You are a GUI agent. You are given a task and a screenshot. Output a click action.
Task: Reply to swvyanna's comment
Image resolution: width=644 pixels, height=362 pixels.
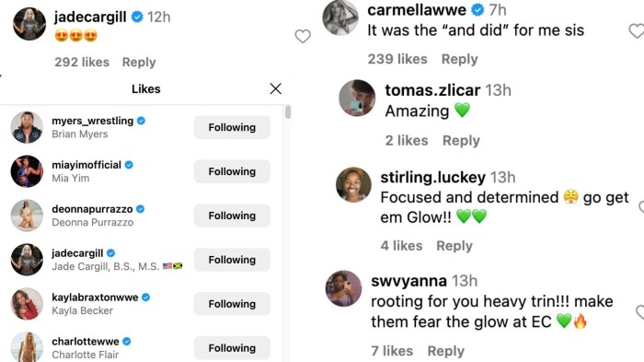pyautogui.click(x=445, y=351)
